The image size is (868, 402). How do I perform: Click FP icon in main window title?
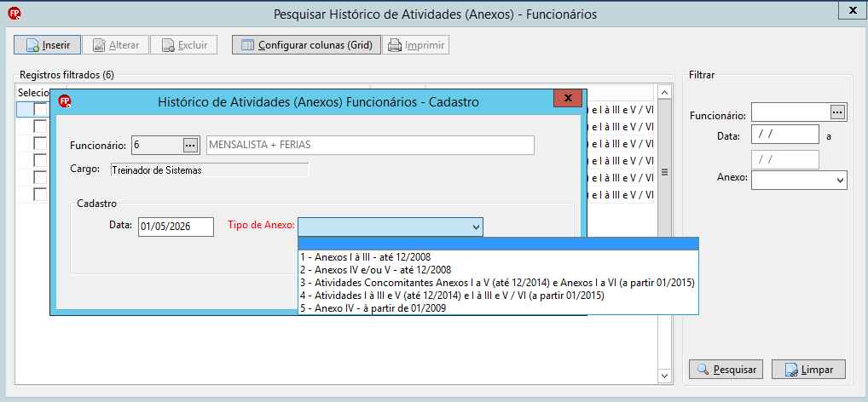14,14
